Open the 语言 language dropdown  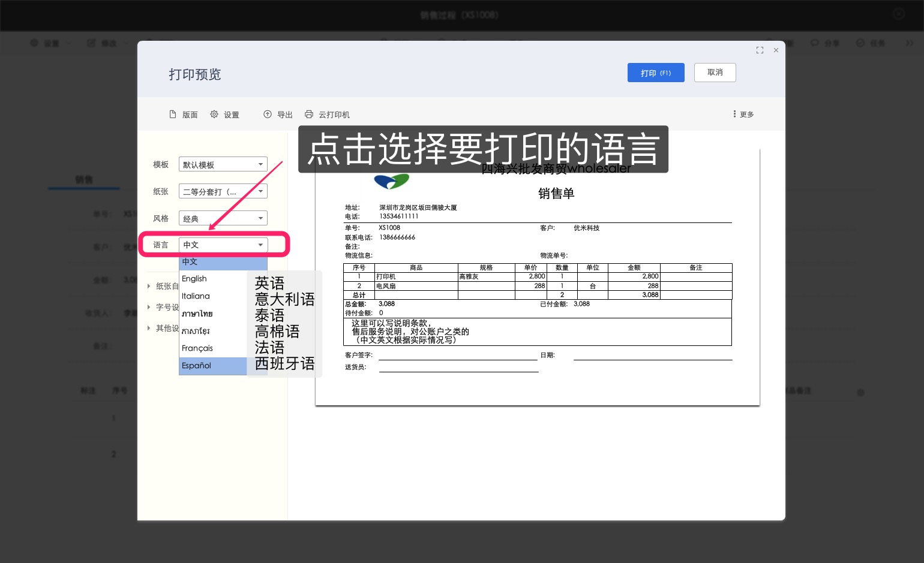coord(223,245)
